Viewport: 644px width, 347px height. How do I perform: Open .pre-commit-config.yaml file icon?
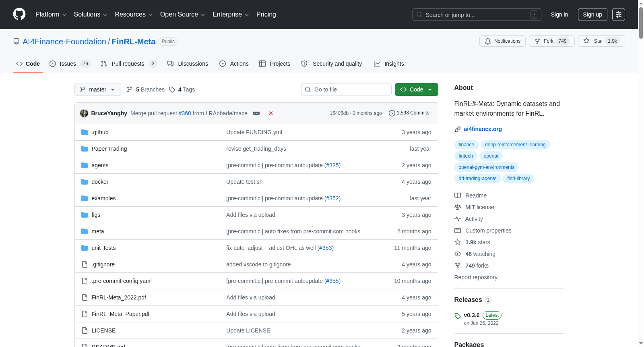85,281
